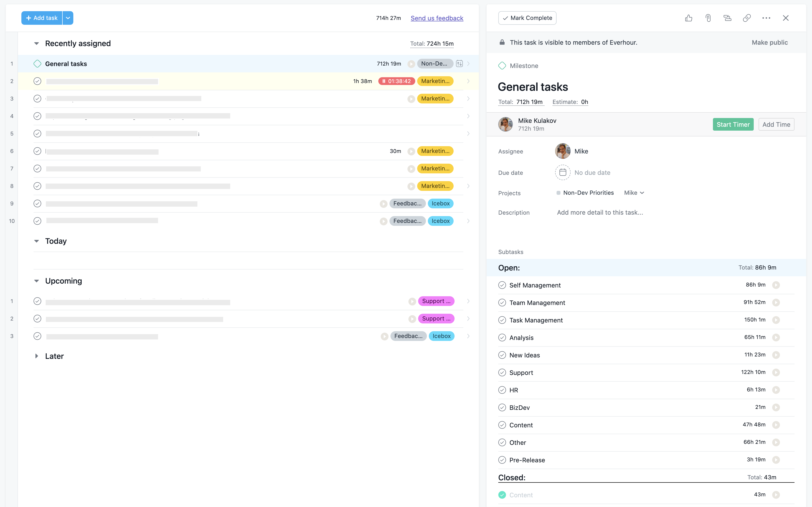
Task: Open the three-dot more actions menu
Action: pyautogui.click(x=766, y=18)
